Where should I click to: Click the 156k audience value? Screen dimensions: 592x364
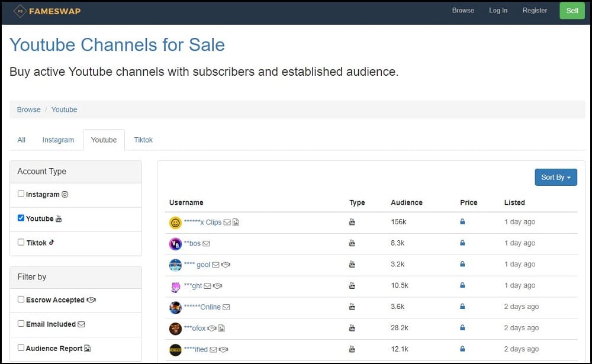(398, 221)
